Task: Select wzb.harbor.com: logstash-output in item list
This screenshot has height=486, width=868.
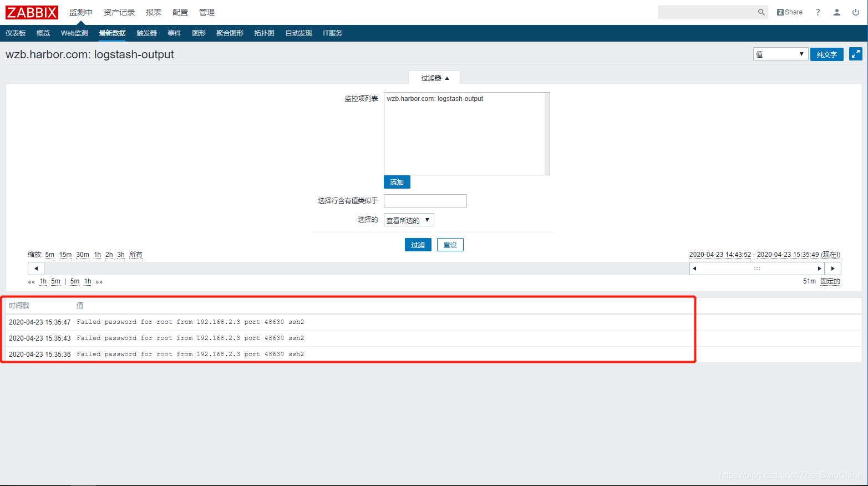Action: pos(435,99)
